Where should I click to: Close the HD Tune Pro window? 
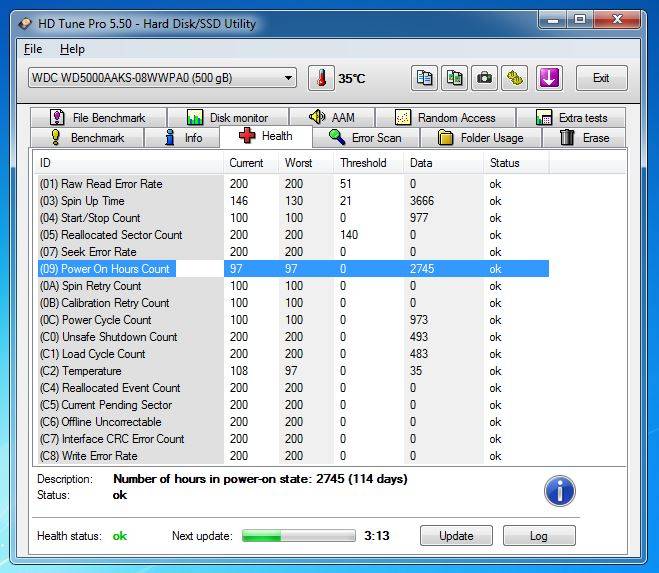(617, 20)
